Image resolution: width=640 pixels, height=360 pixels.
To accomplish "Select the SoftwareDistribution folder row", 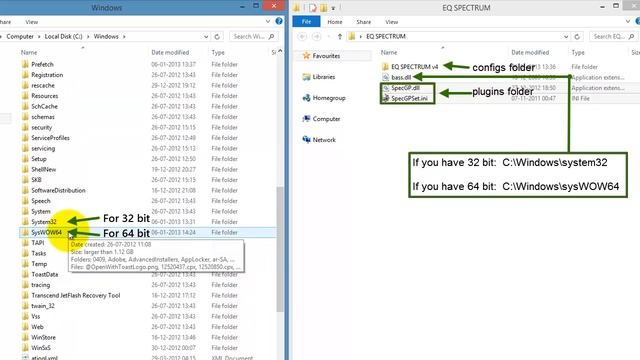I will pyautogui.click(x=147, y=190).
